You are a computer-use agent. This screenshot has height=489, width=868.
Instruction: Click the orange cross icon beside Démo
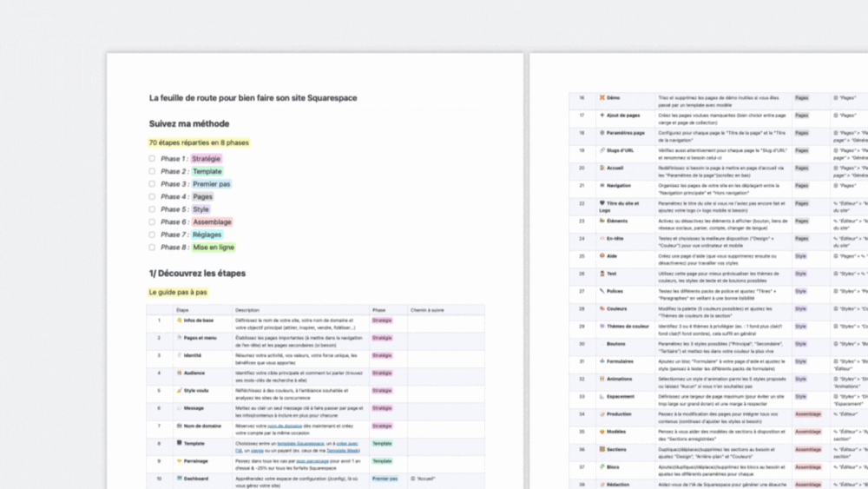602,97
